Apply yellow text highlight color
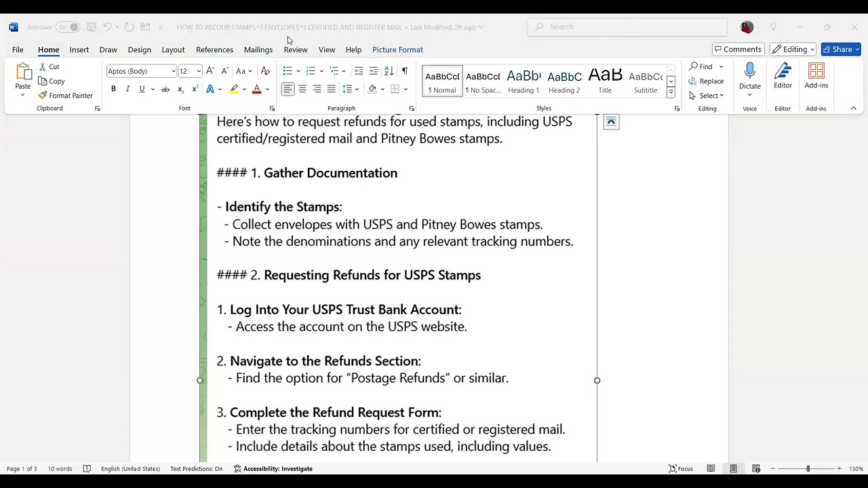The width and height of the screenshot is (868, 488). (234, 89)
